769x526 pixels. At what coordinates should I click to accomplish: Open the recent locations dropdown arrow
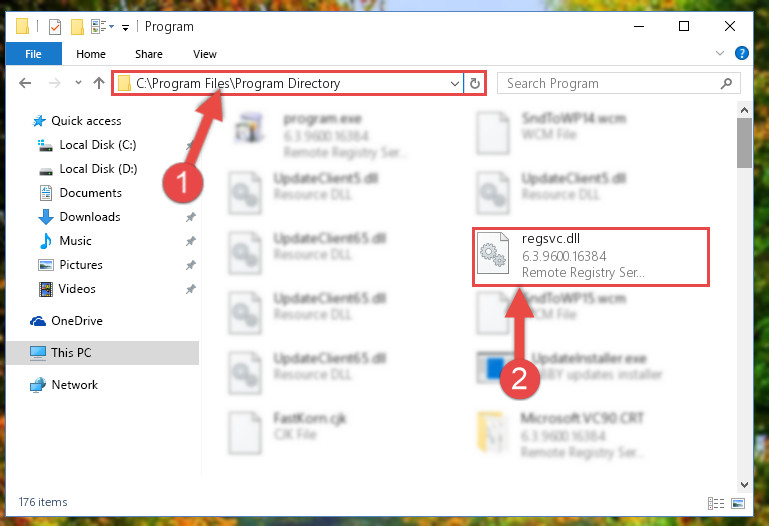click(x=78, y=83)
